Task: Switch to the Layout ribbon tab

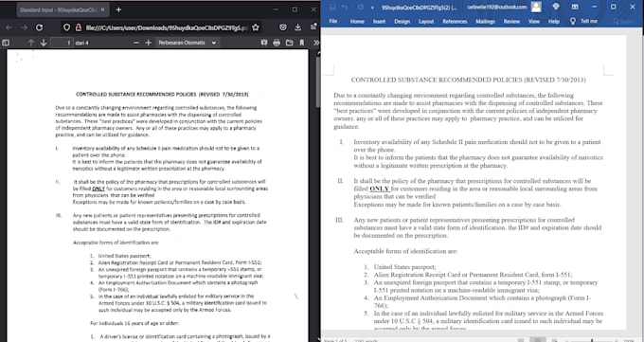Action: click(426, 21)
